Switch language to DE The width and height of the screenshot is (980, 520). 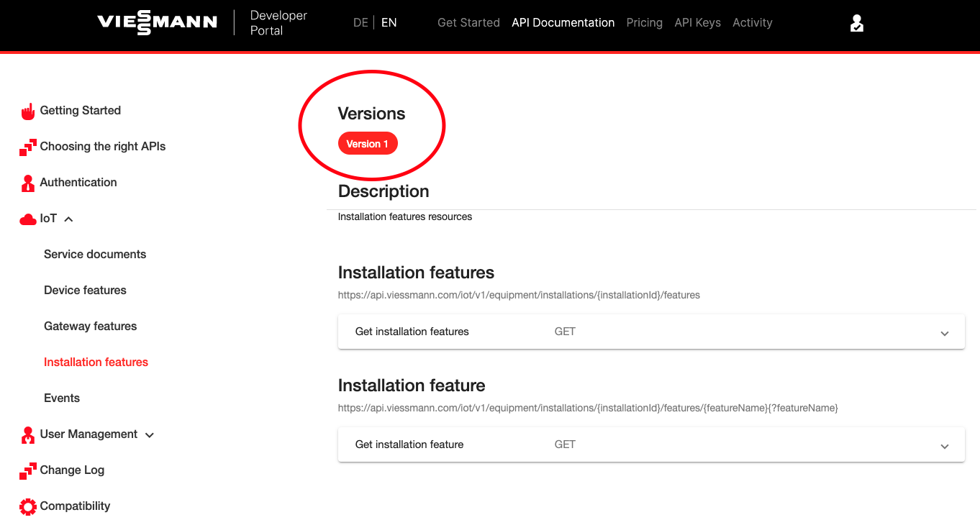[x=360, y=22]
